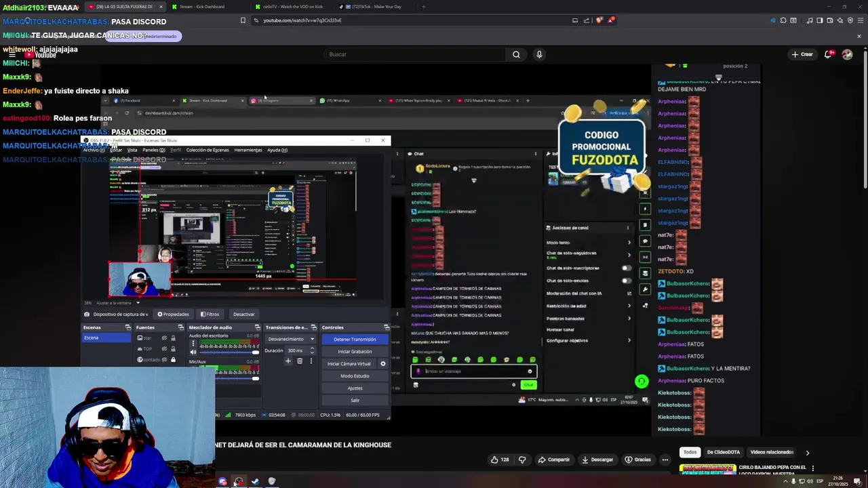Open Kick chat settings gear beside Chat button
Image resolution: width=868 pixels, height=488 pixels.
click(513, 385)
